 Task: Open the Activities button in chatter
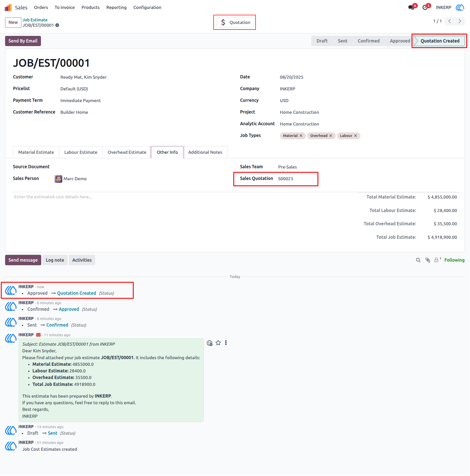(x=82, y=260)
